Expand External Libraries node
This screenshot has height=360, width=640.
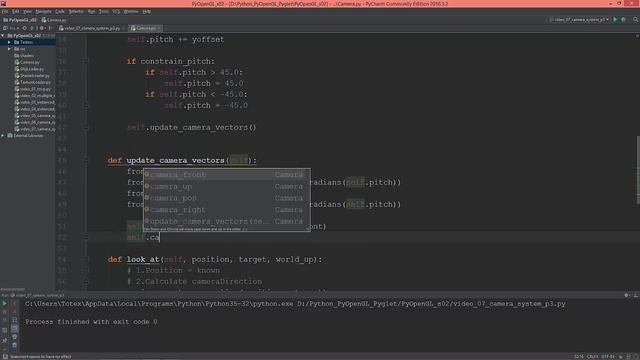(3, 136)
